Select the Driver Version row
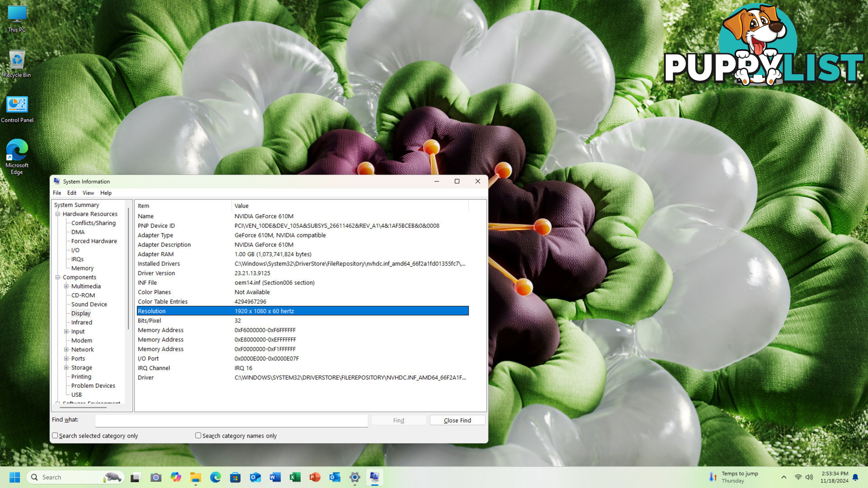The width and height of the screenshot is (868, 488). (303, 273)
